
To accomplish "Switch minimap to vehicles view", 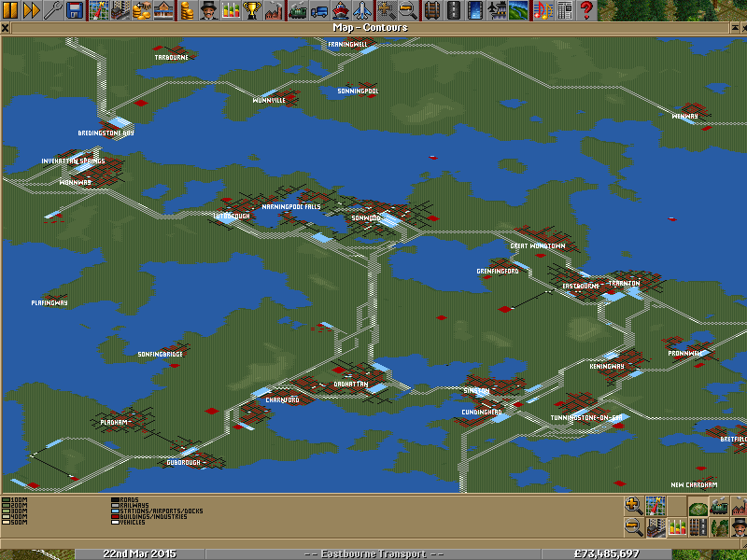I will click(x=718, y=506).
